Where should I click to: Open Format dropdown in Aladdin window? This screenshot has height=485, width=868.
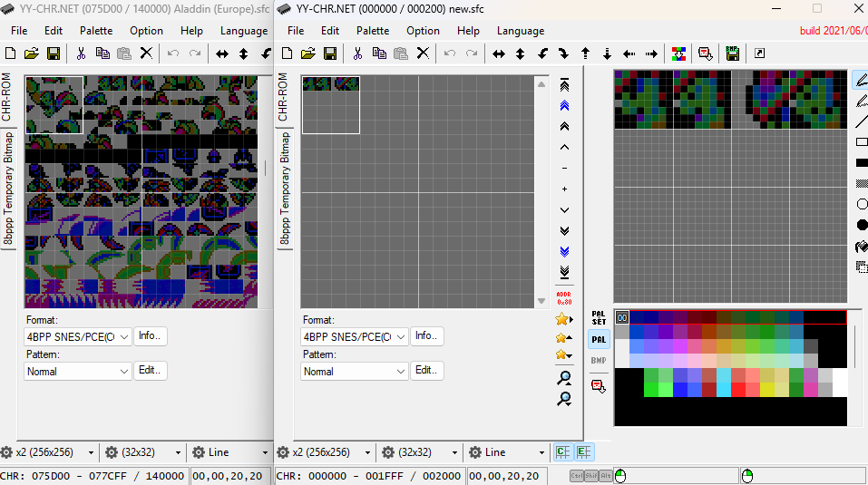[x=77, y=337]
